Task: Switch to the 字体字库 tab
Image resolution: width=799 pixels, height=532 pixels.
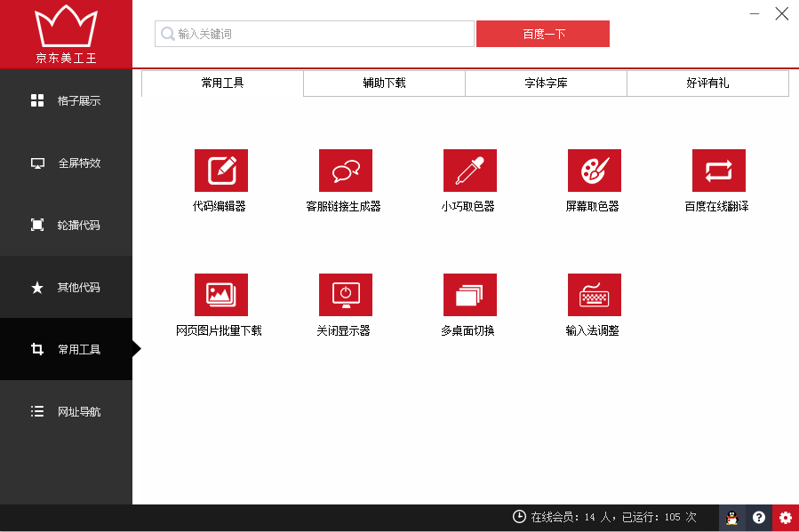Action: [x=546, y=83]
